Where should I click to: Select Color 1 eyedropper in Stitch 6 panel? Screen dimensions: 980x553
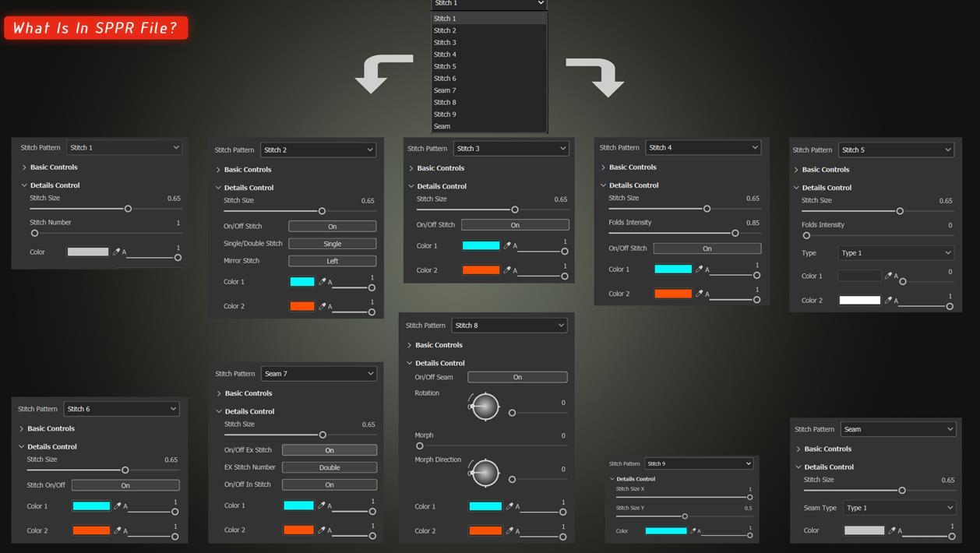coord(118,506)
